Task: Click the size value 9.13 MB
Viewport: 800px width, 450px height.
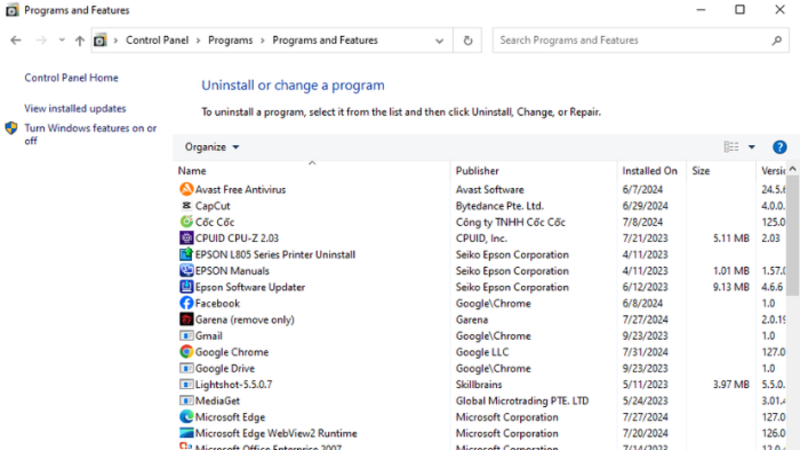Action: click(731, 287)
